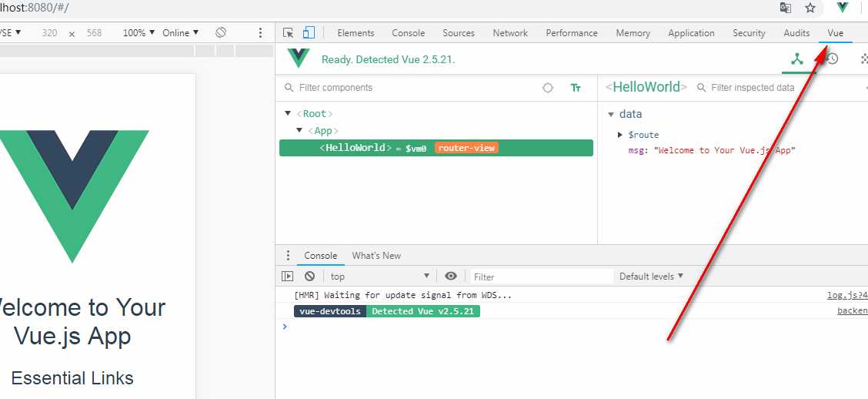Open the log.js source link

pos(847,295)
